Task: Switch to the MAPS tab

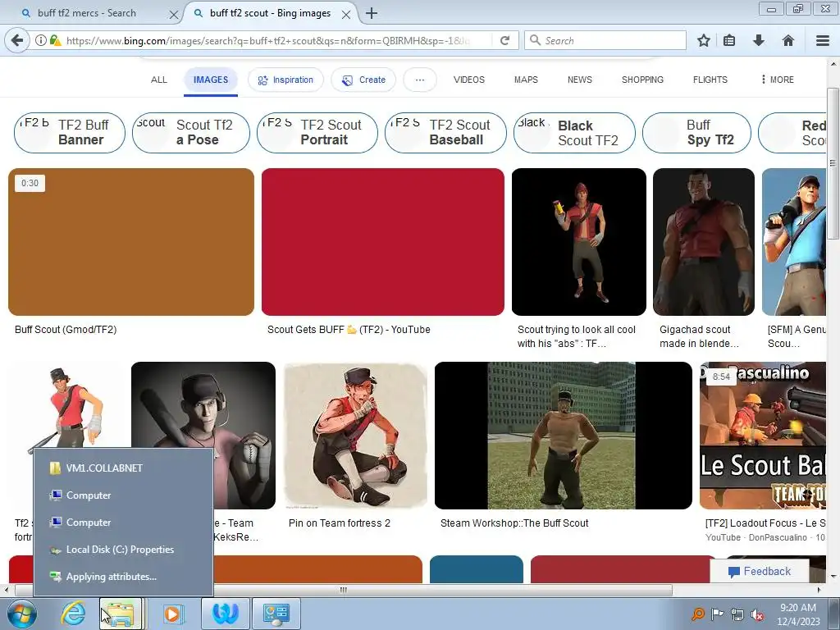Action: click(526, 80)
